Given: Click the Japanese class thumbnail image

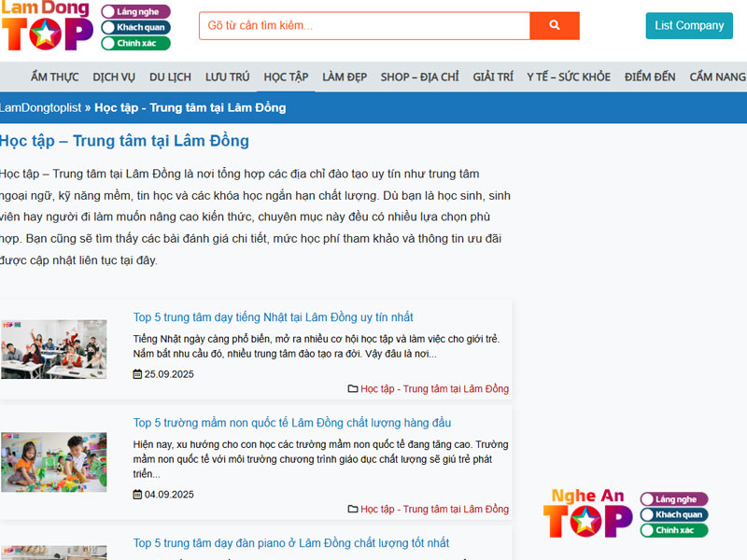Looking at the screenshot, I should point(53,349).
